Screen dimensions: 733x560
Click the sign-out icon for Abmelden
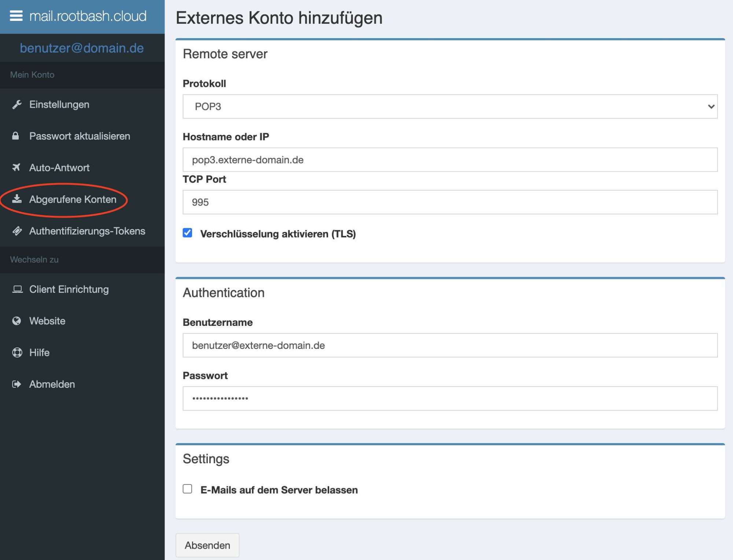tap(16, 384)
